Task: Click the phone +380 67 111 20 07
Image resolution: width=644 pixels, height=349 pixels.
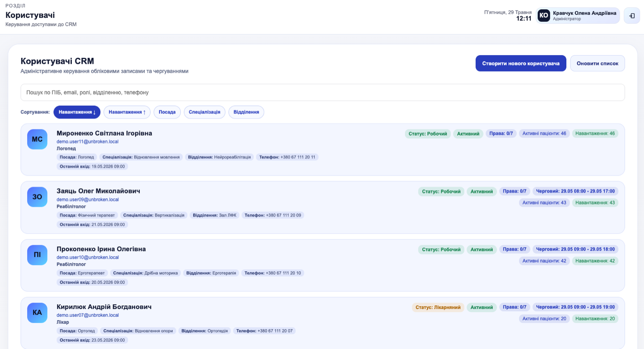Action: [x=264, y=331]
